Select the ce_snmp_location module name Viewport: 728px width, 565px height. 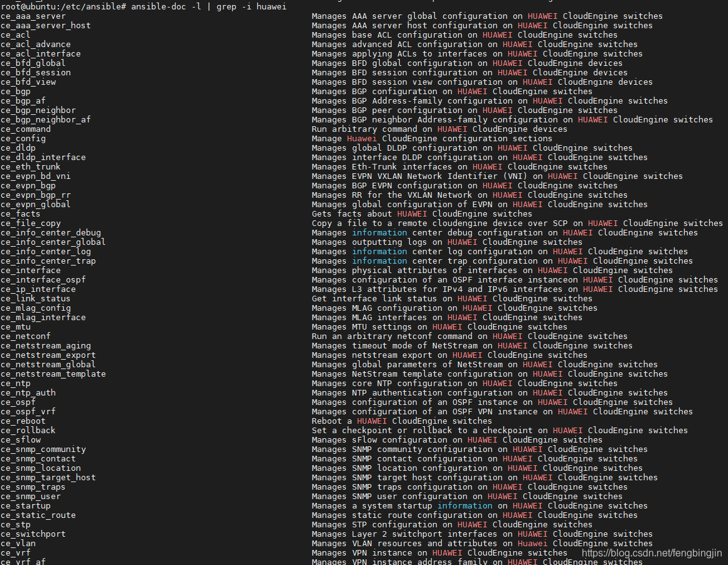point(41,468)
